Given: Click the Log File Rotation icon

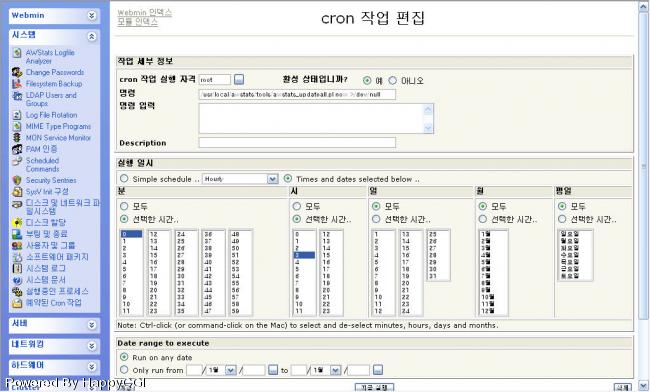Looking at the screenshot, I should tap(17, 115).
